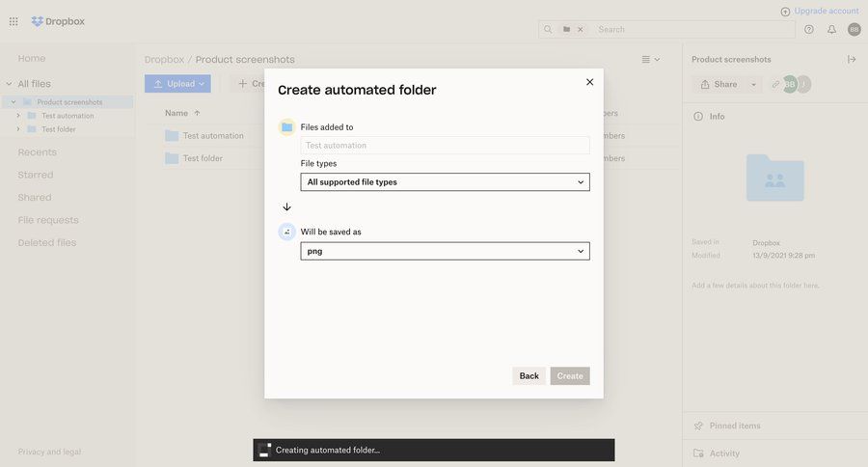Open Recents in sidebar

[37, 151]
